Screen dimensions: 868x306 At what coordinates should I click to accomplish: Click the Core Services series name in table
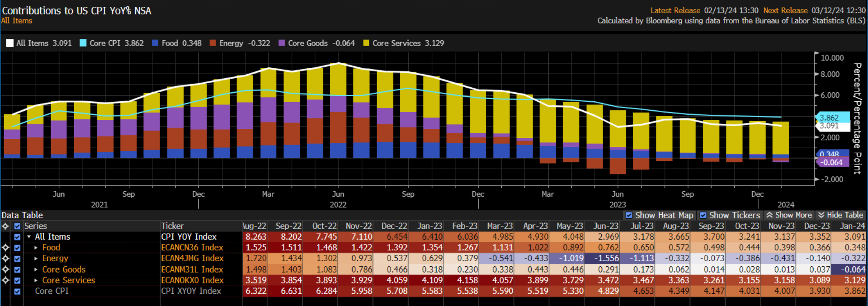tap(69, 280)
